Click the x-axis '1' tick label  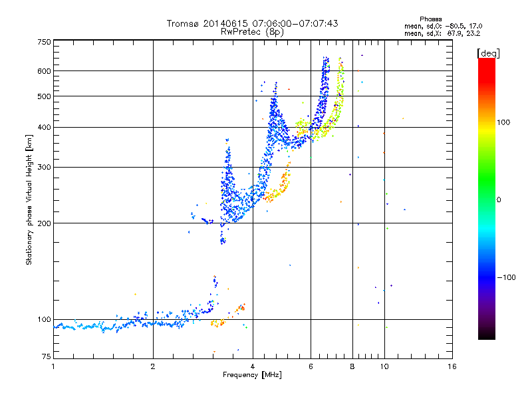[x=53, y=366]
